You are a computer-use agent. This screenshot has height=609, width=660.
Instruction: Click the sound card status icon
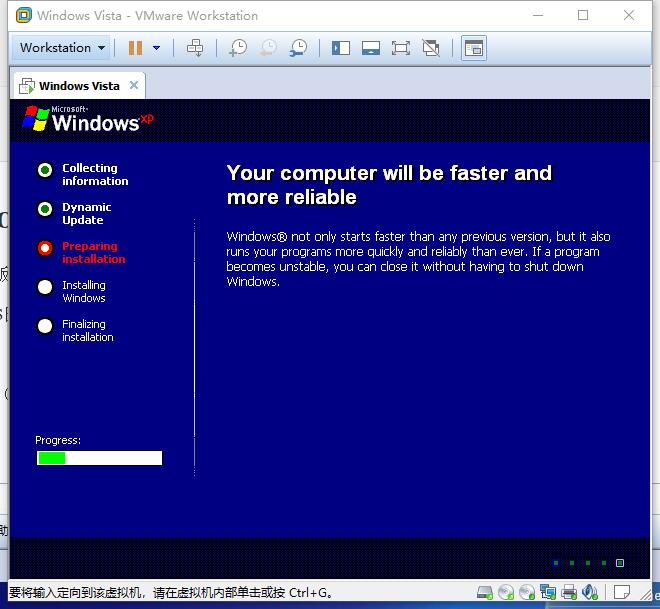coord(590,593)
